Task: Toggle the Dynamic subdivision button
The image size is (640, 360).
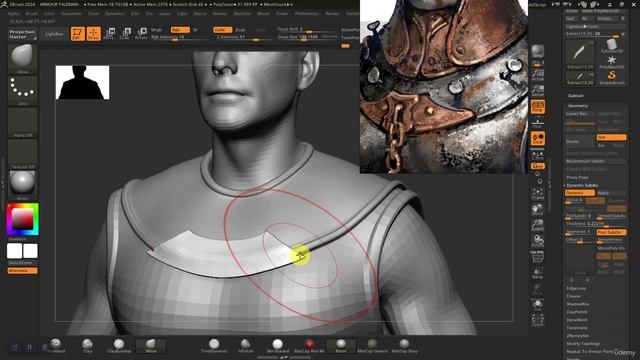Action: click(580, 193)
